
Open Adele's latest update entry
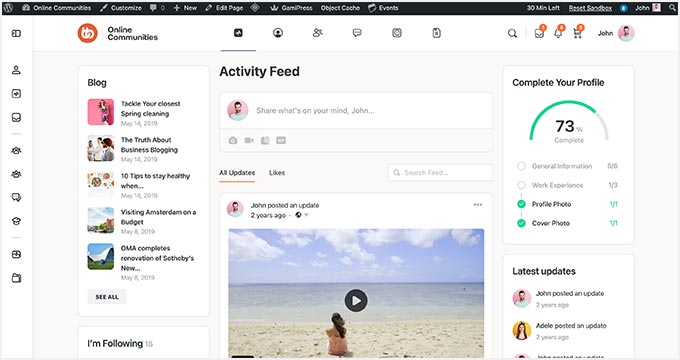(559, 331)
